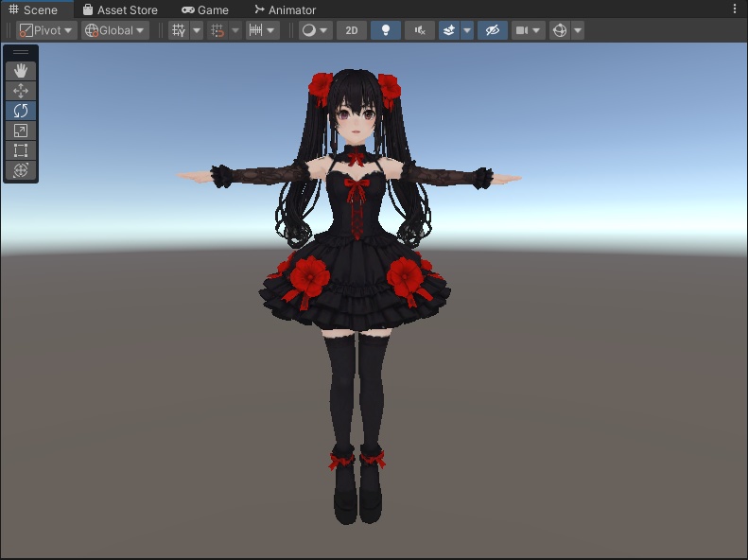Toggle grid snapping icon

tap(217, 30)
